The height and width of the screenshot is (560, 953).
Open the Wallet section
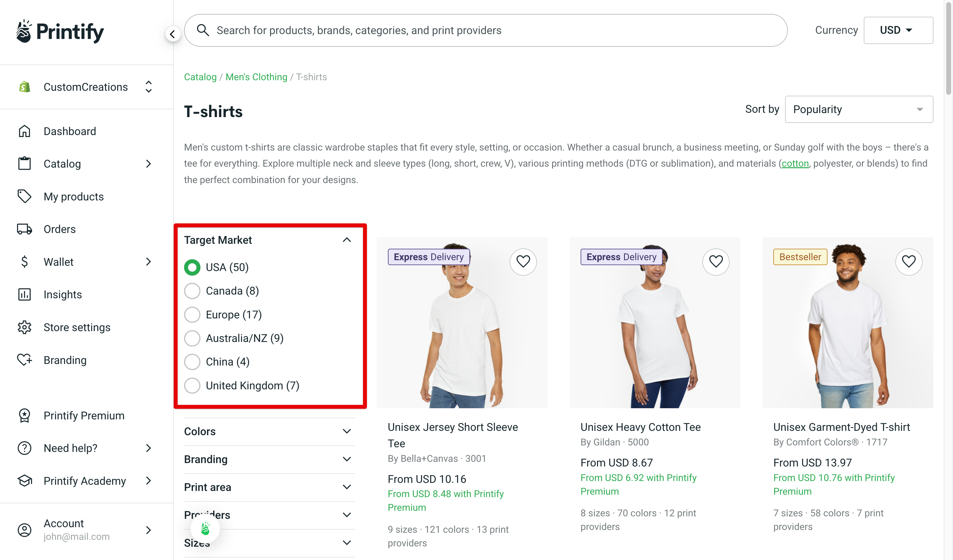pos(58,262)
